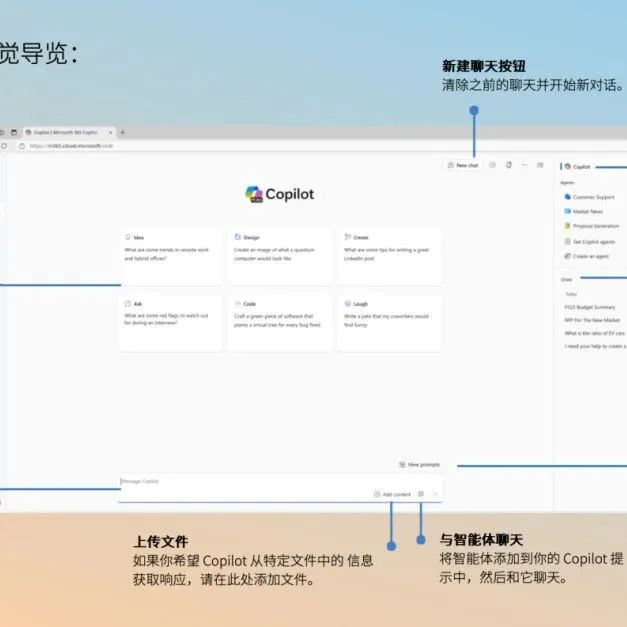The height and width of the screenshot is (627, 627).
Task: Click Create an agent
Action: coord(587,256)
